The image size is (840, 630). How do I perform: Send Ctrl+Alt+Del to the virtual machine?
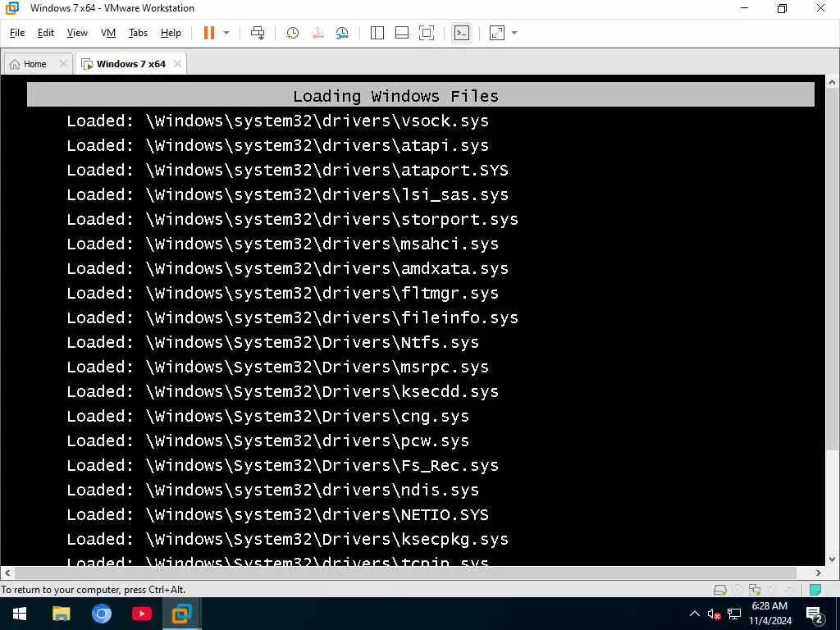[258, 33]
